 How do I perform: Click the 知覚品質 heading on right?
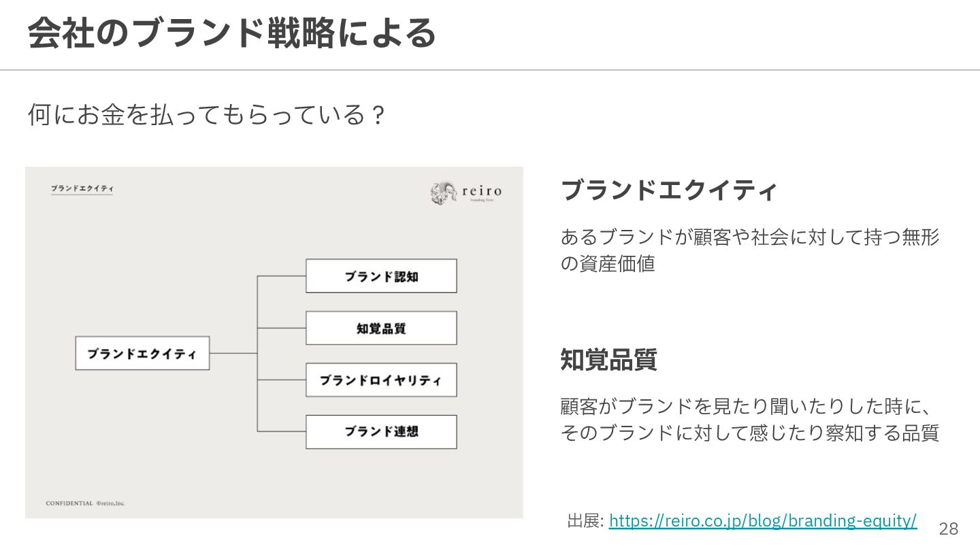[x=608, y=360]
